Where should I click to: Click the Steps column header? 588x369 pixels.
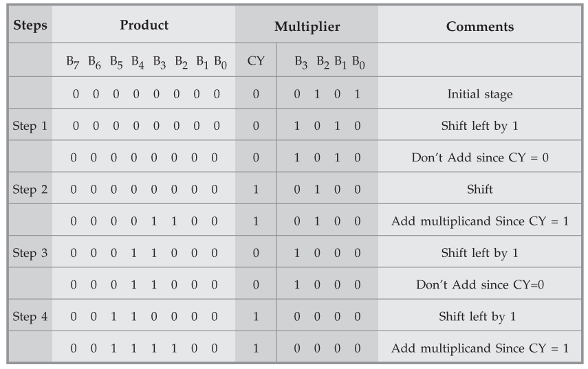tap(30, 26)
